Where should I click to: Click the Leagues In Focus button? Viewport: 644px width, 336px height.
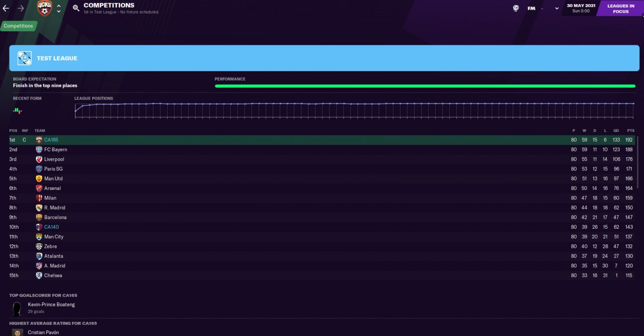point(620,9)
